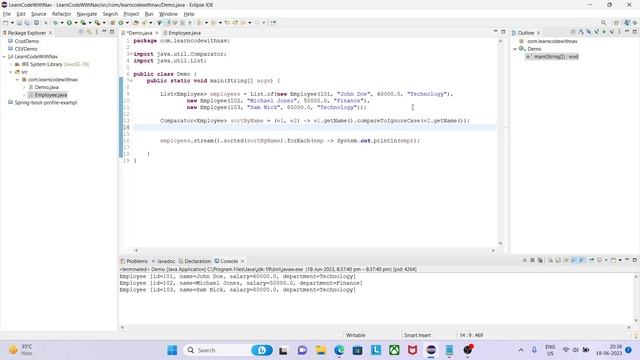The height and width of the screenshot is (360, 640).
Task: Select main(String[]) method in Outline
Action: pos(552,57)
